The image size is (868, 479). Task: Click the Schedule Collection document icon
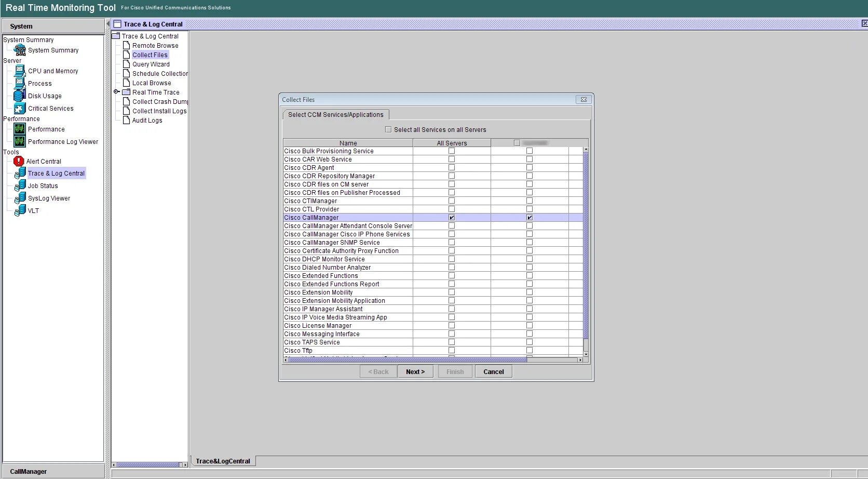[x=126, y=73]
